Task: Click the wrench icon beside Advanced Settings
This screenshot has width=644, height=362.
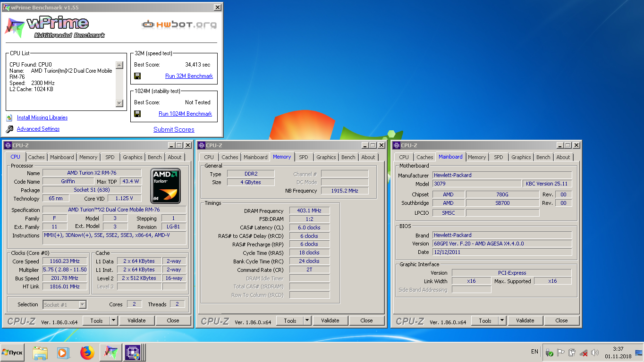Action: (9, 129)
